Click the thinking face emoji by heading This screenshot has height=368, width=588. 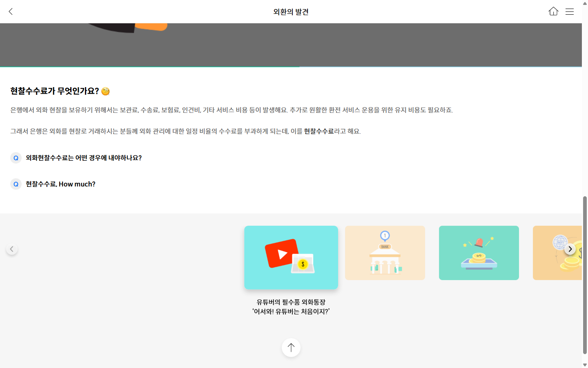[x=105, y=91]
